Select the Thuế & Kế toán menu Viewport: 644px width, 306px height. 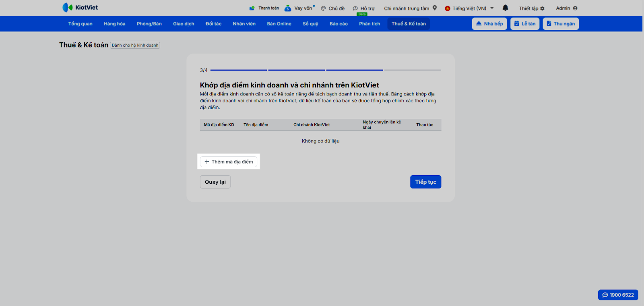(x=409, y=24)
